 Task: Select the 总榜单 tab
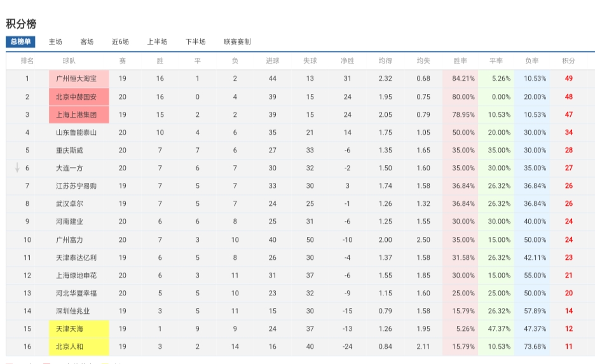click(20, 42)
